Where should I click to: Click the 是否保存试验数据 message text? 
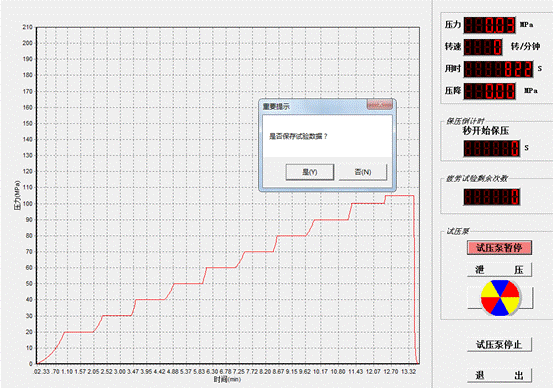point(298,136)
